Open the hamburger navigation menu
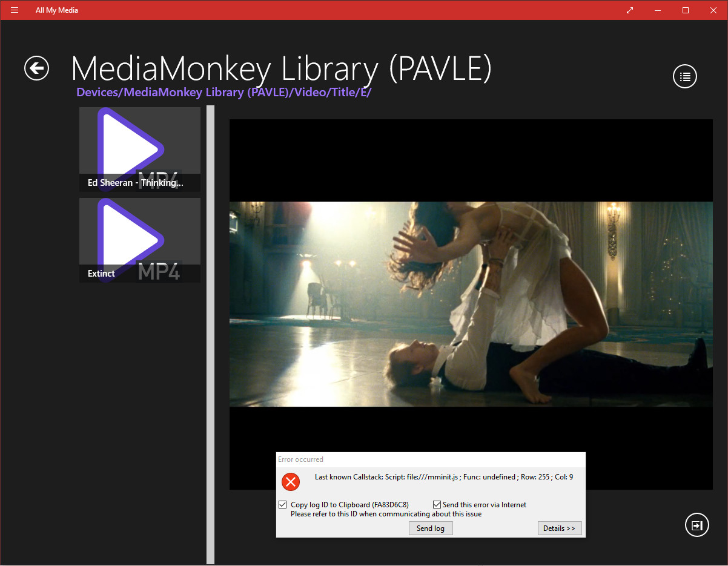 point(15,10)
